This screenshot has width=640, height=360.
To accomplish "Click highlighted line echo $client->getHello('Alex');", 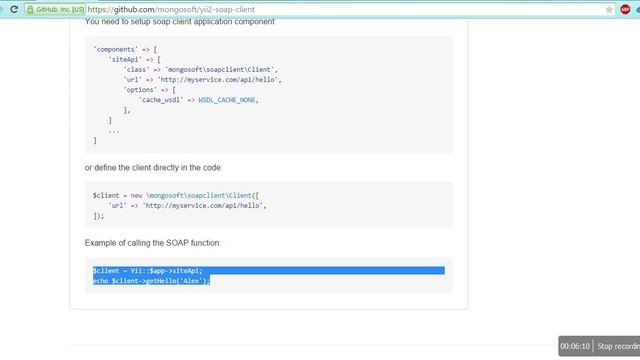I will point(151,281).
